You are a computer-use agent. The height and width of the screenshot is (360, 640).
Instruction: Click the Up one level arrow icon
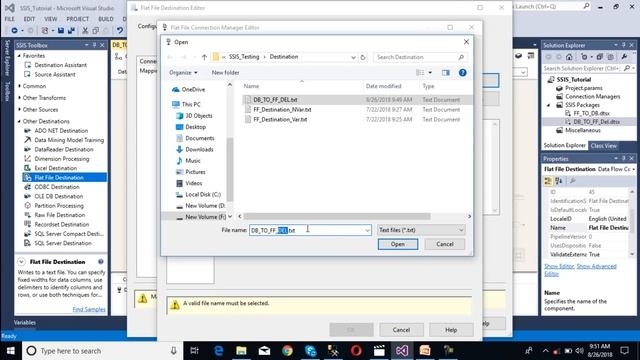point(204,57)
